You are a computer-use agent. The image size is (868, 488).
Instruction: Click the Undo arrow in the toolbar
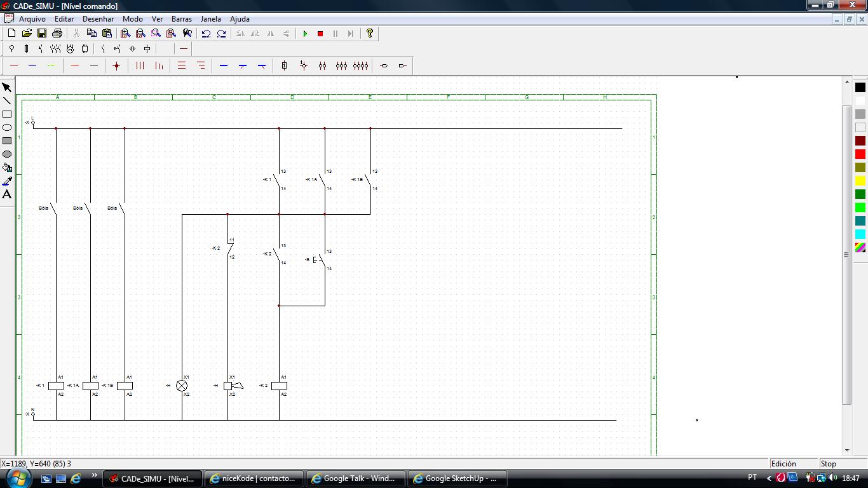tap(206, 34)
